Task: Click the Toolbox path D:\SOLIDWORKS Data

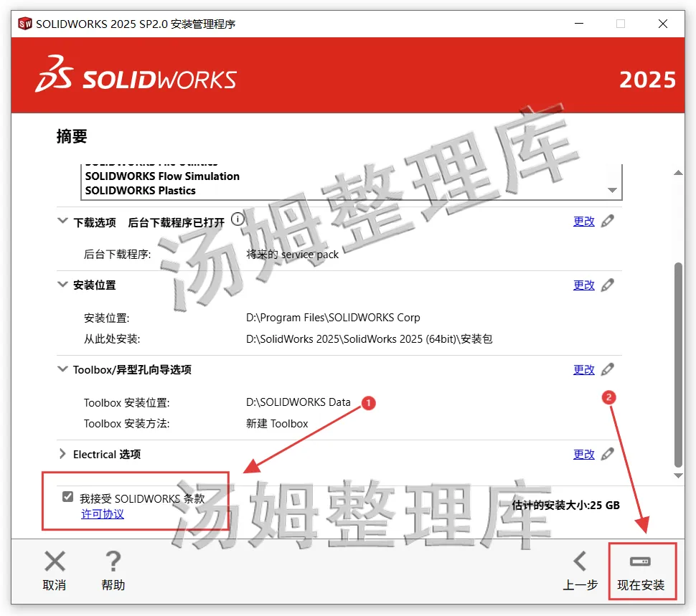Action: coord(298,402)
